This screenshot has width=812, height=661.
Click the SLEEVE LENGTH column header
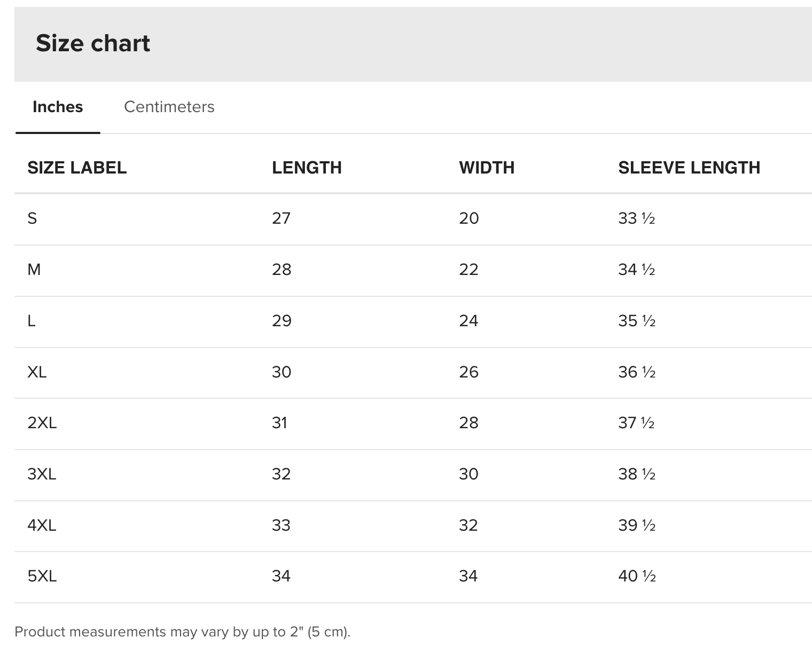pyautogui.click(x=689, y=168)
